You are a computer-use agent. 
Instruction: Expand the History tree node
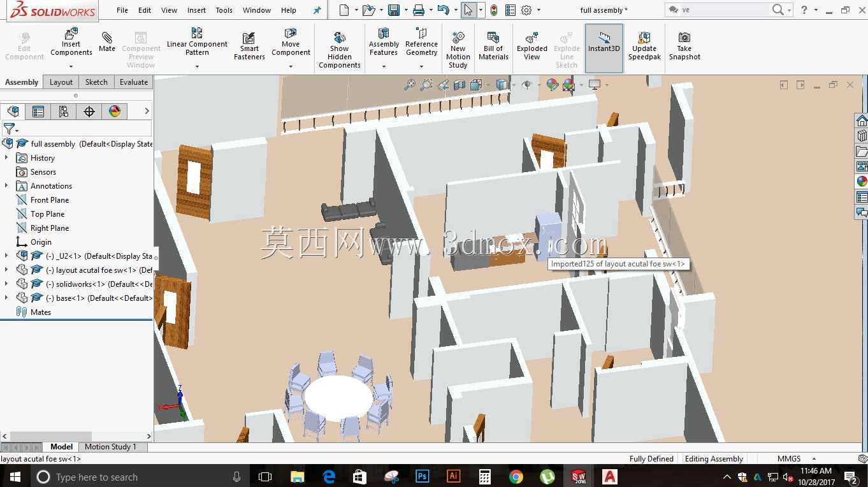click(x=6, y=158)
